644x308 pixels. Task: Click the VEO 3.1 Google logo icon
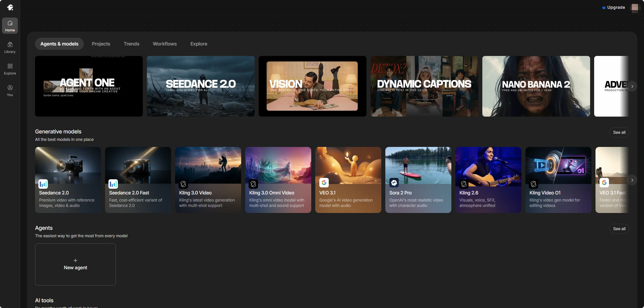pyautogui.click(x=324, y=183)
